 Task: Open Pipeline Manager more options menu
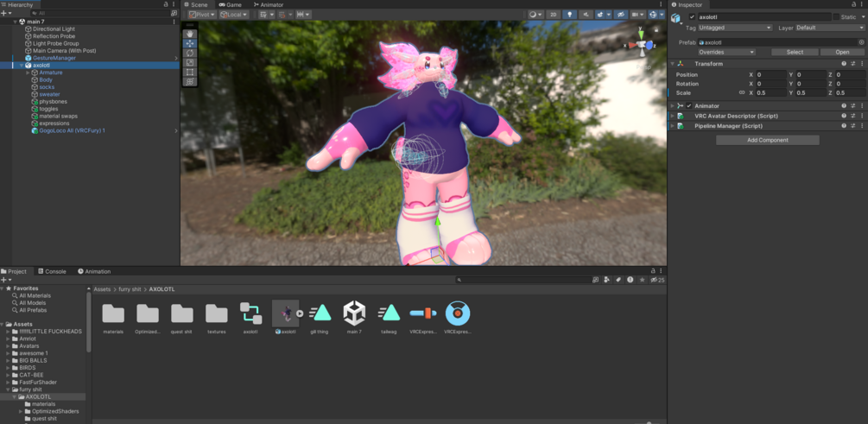[862, 126]
